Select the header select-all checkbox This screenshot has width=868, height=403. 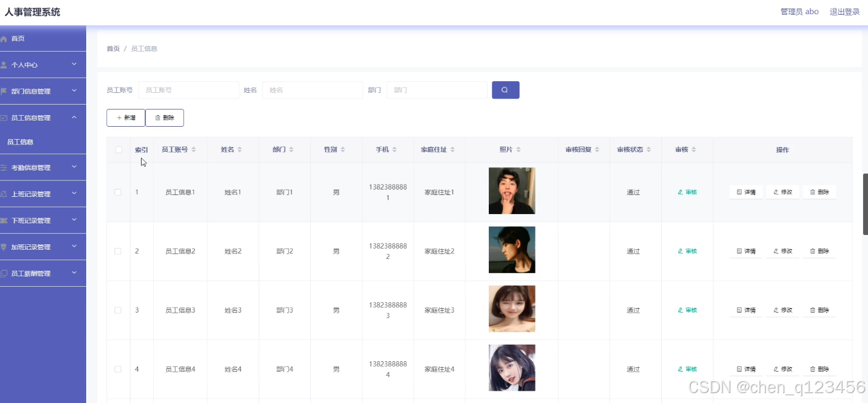pyautogui.click(x=118, y=150)
